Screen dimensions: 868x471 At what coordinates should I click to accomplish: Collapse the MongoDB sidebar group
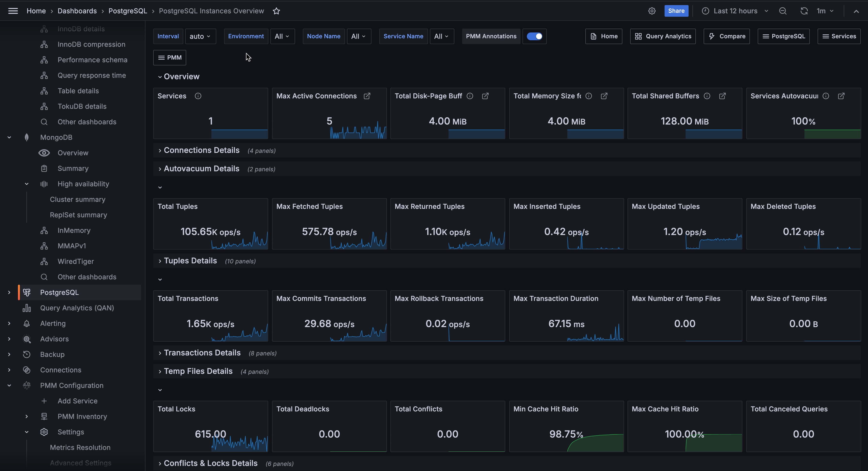[x=9, y=137]
